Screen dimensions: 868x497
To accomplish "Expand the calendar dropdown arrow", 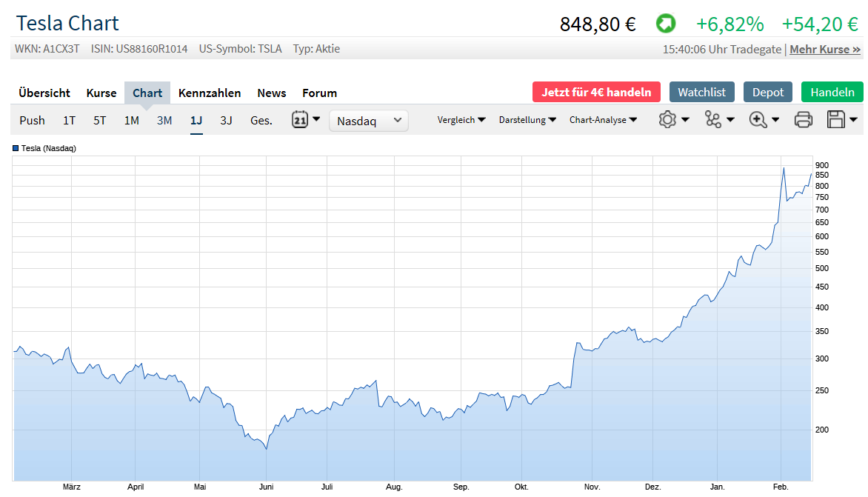I will [x=316, y=119].
